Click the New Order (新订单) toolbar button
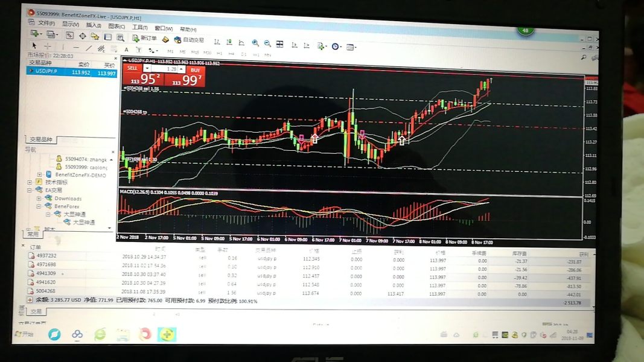 click(x=144, y=39)
